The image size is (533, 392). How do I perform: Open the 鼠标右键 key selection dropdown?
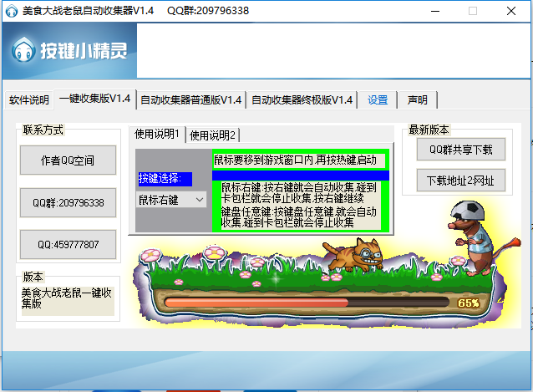click(171, 200)
